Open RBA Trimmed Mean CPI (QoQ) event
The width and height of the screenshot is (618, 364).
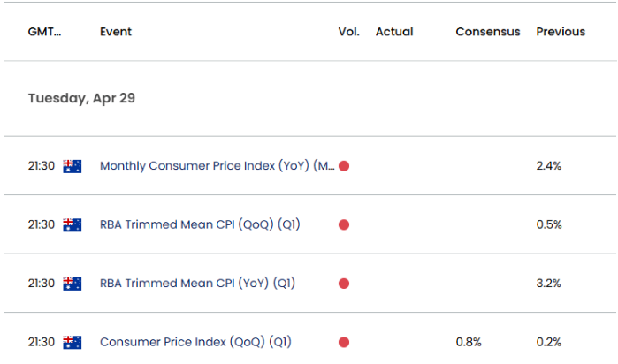click(200, 224)
